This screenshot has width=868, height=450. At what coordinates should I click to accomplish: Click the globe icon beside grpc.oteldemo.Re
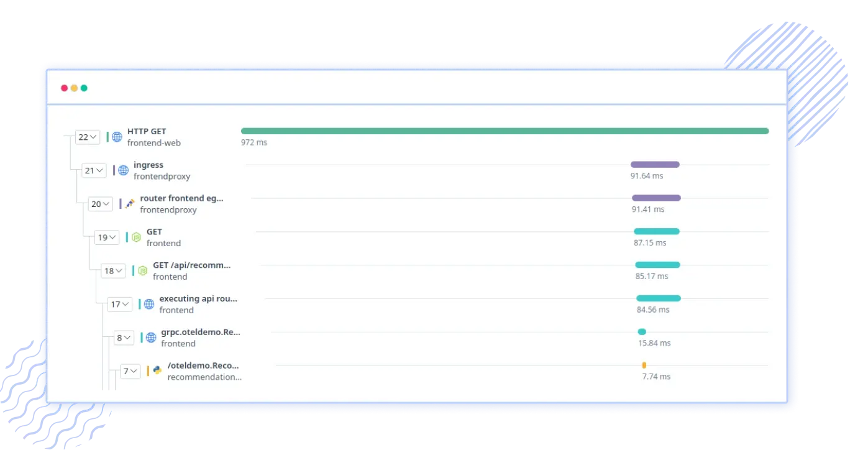tap(151, 337)
